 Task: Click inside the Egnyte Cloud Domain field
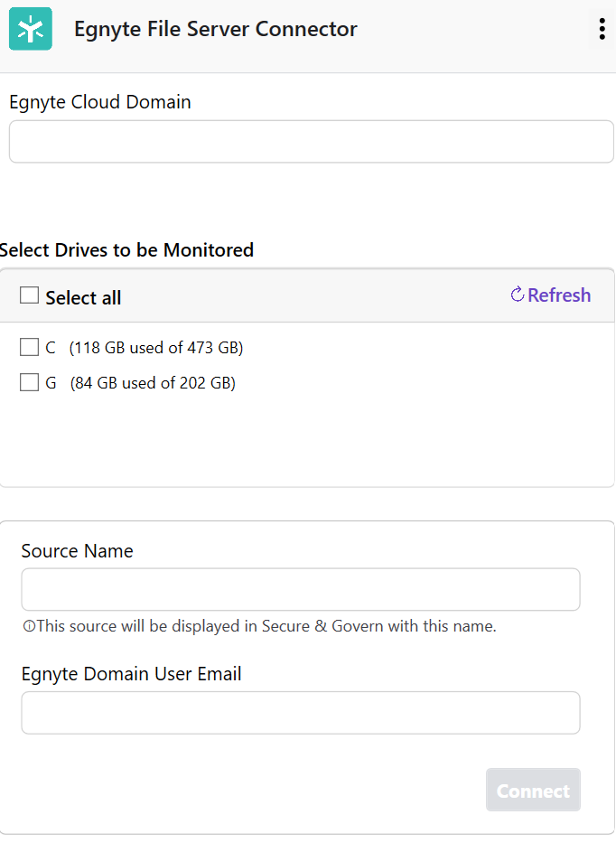click(311, 141)
